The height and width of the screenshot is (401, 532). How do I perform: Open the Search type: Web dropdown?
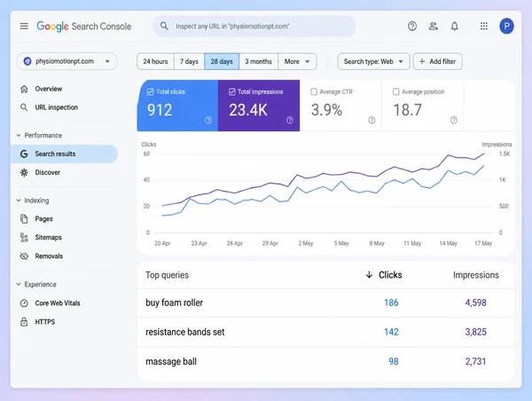tap(373, 61)
